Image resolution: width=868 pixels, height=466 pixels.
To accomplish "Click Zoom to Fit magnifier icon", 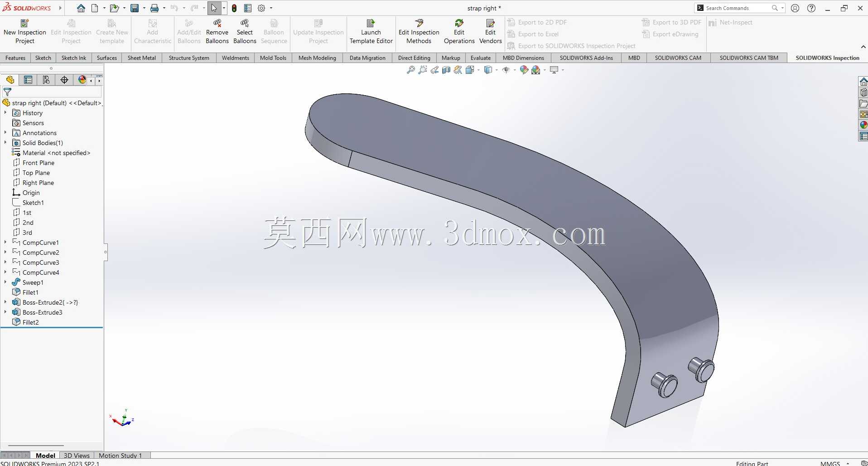I will coord(411,70).
